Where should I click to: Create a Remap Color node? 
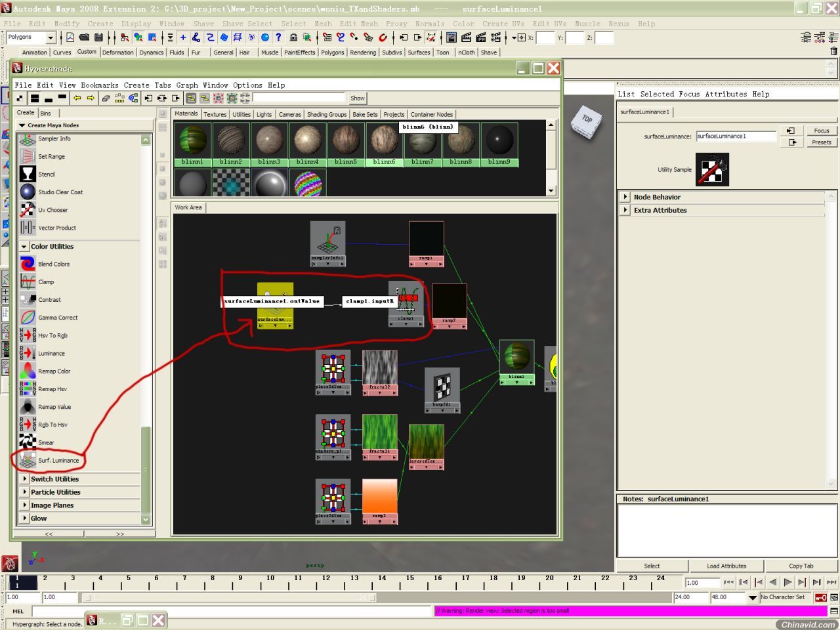click(x=45, y=371)
